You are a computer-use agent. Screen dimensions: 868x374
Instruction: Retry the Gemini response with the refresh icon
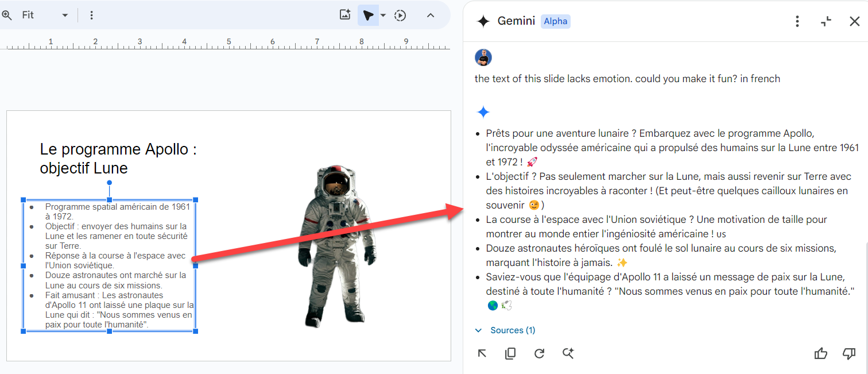(x=539, y=353)
